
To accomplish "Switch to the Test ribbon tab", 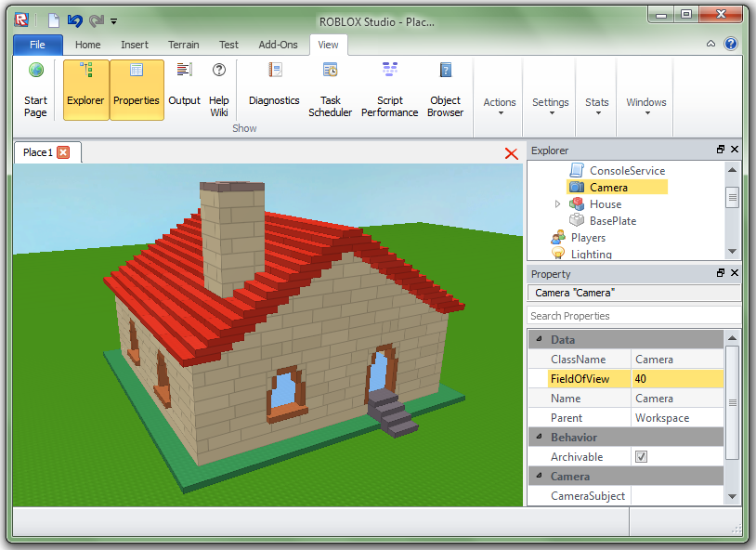I will (x=228, y=45).
